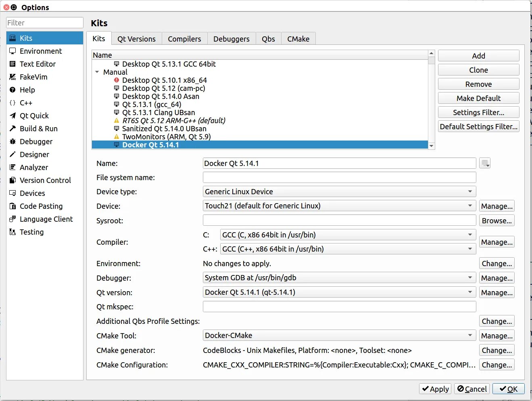
Task: Click Change button for Environment
Action: (x=497, y=263)
